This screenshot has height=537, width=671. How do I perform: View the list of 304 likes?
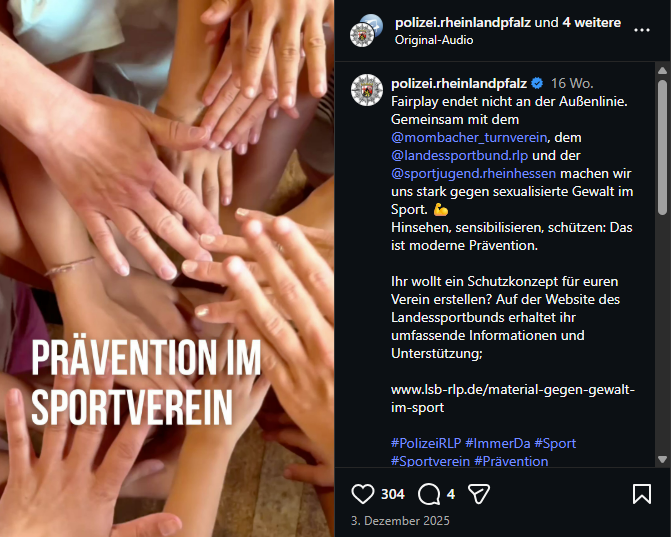coord(392,494)
